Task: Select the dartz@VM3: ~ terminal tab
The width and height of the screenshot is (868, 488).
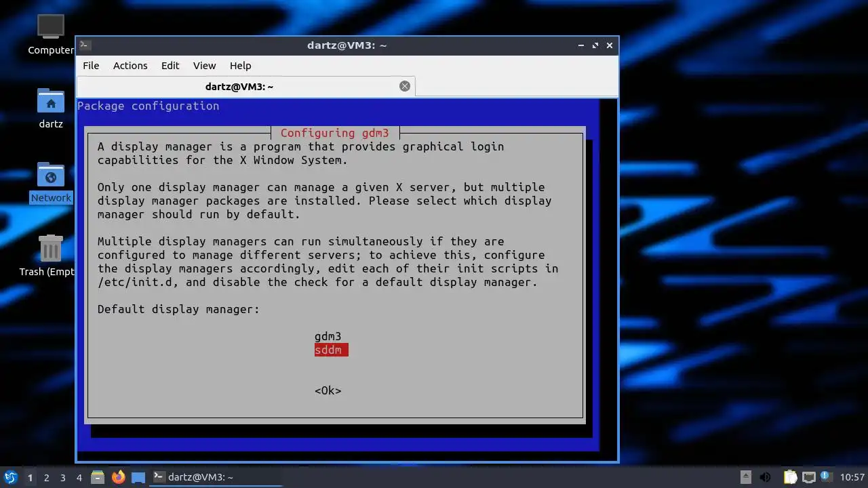Action: click(x=239, y=86)
